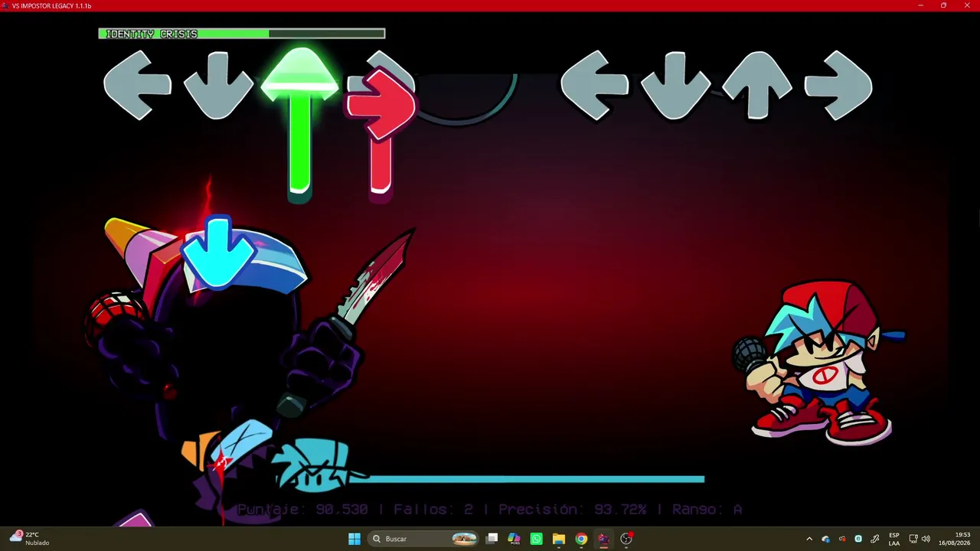Screen dimensions: 980x551
Task: Open the 19:53 clock and calendar
Action: pyautogui.click(x=954, y=539)
